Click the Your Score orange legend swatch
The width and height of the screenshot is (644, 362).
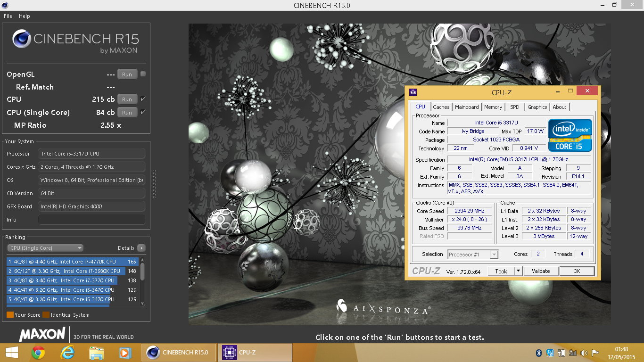[10, 315]
